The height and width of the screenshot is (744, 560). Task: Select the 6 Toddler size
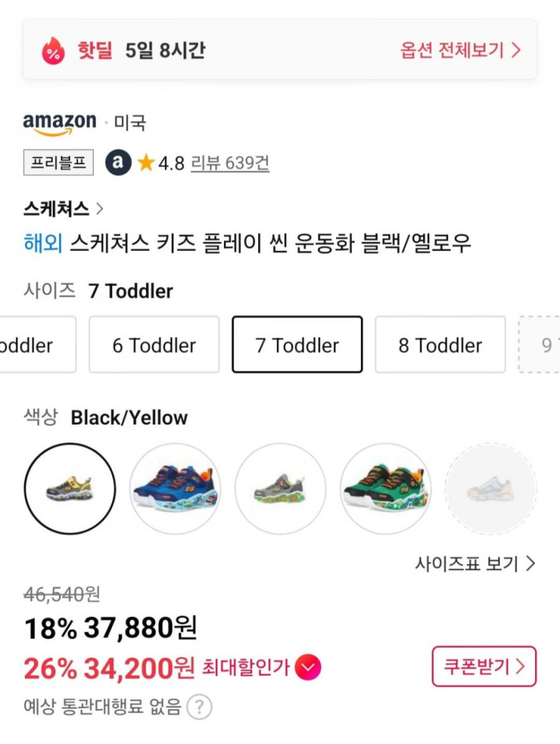point(154,345)
